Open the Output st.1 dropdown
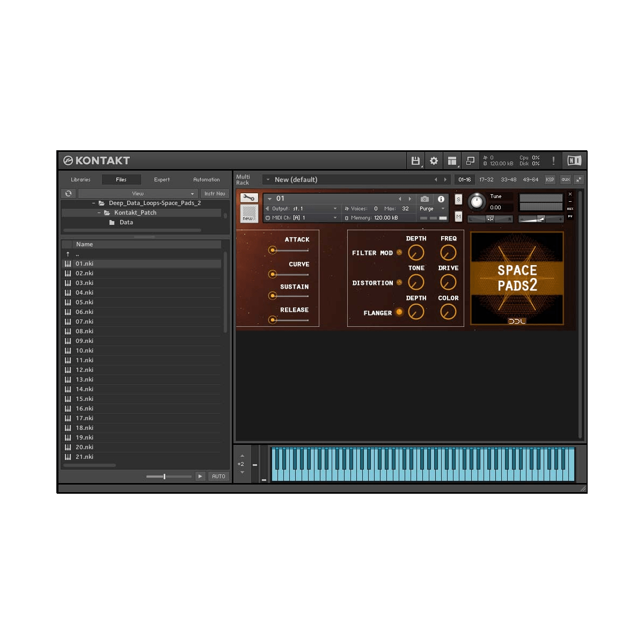This screenshot has width=644, height=644. (302, 209)
